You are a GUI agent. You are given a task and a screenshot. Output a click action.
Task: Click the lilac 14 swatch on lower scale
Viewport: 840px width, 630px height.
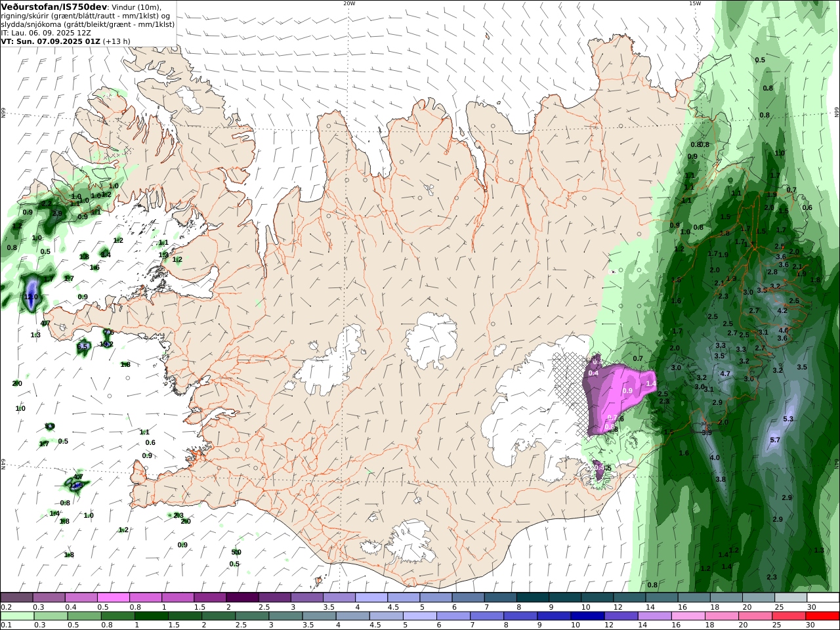pyautogui.click(x=655, y=616)
